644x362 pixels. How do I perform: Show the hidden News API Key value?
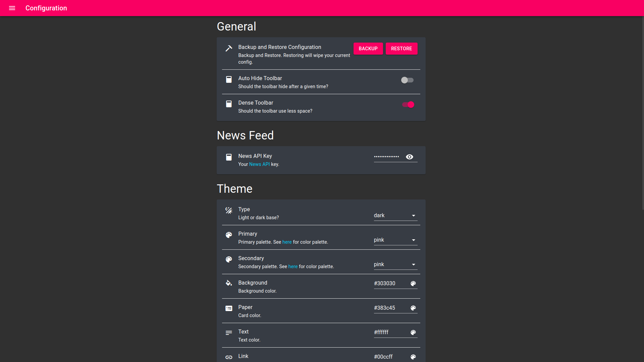pos(410,157)
